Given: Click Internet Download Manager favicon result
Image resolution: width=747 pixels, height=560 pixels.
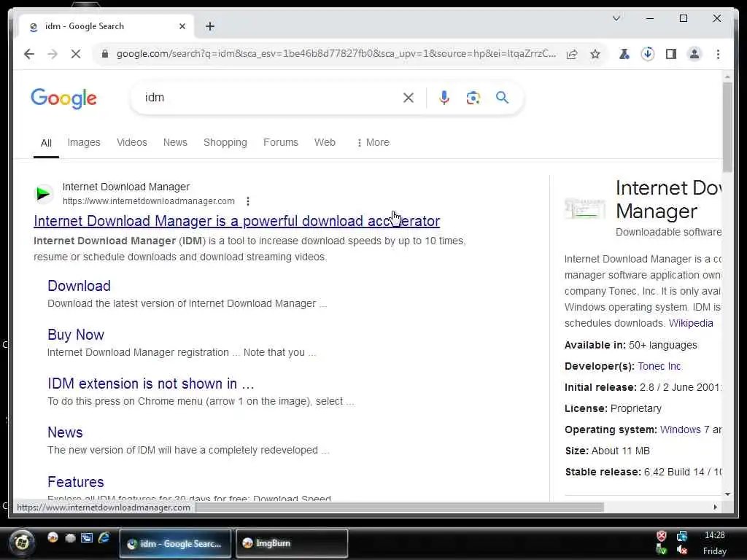Looking at the screenshot, I should pos(44,193).
